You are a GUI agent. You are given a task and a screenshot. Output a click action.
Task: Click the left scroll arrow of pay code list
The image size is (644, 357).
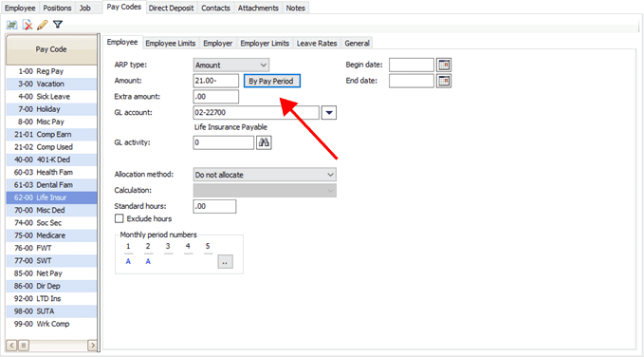pos(11,346)
